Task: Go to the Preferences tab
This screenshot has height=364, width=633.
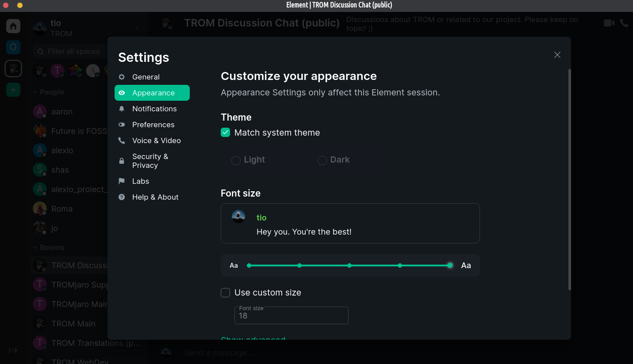Action: (152, 125)
